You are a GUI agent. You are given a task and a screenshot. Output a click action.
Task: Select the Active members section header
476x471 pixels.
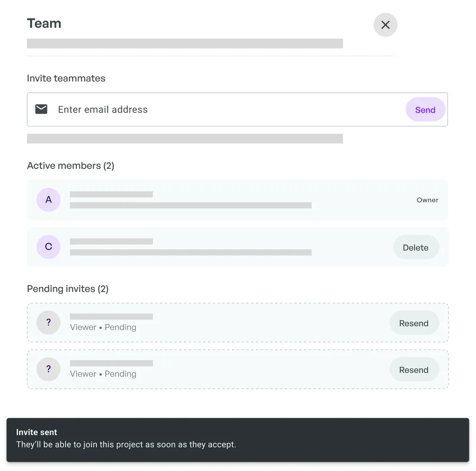tap(70, 165)
